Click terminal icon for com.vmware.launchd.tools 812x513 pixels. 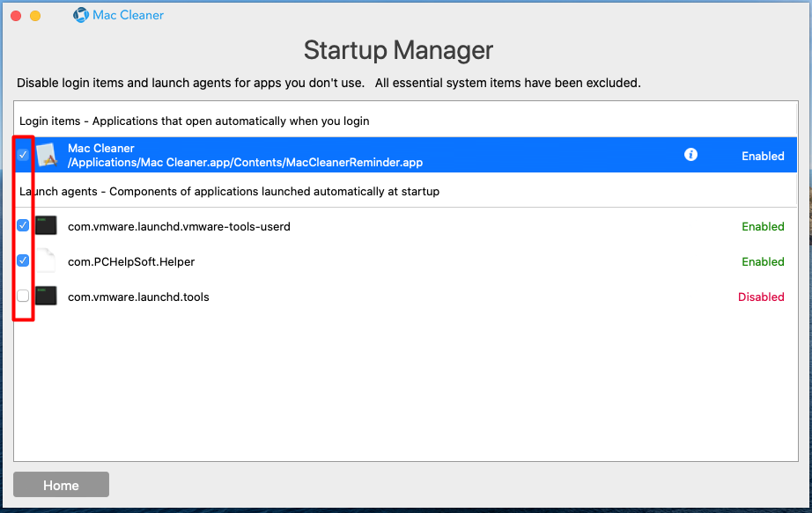[46, 296]
